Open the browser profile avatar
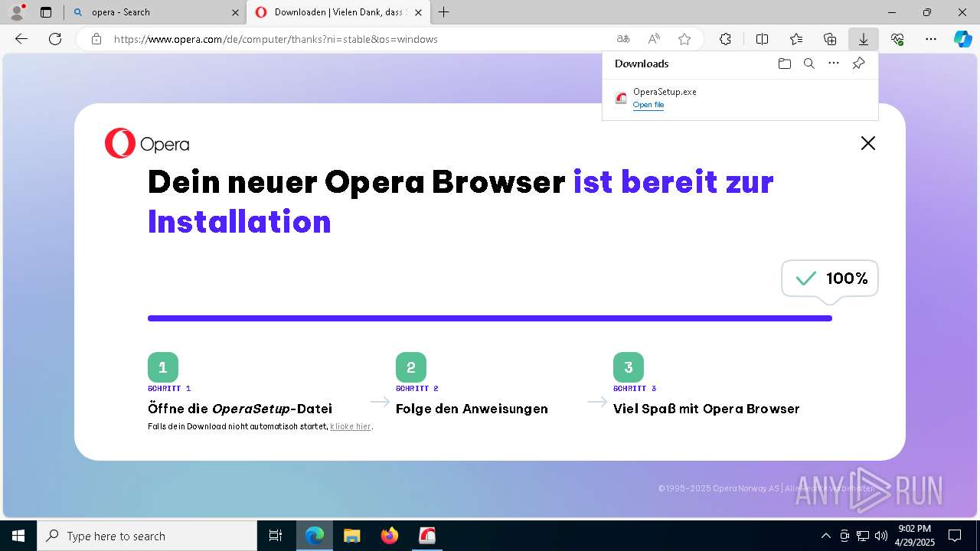 point(17,12)
